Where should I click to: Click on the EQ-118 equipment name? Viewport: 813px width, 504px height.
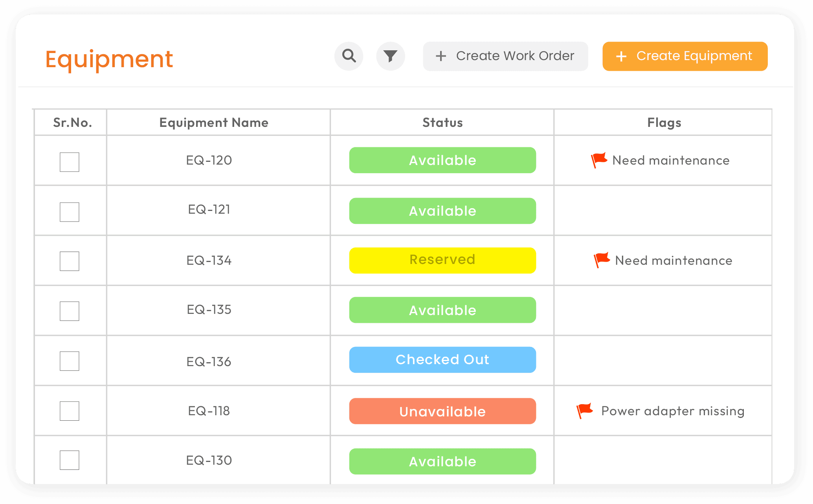click(209, 411)
